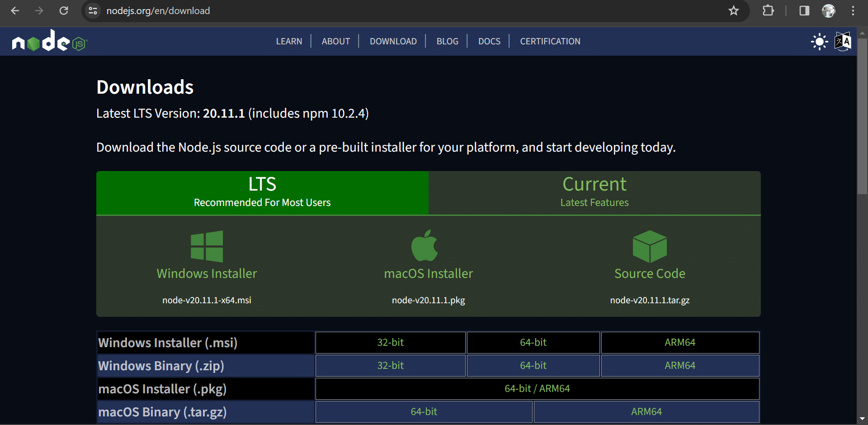868x425 pixels.
Task: Click the browser forward arrow
Action: point(39,10)
